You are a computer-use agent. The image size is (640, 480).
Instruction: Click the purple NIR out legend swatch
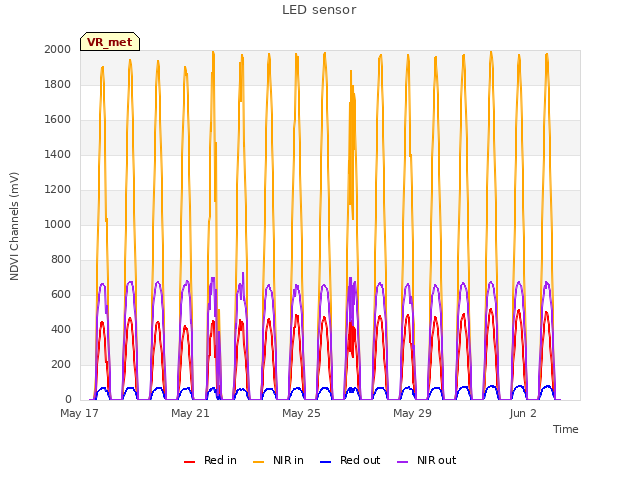[x=402, y=462]
